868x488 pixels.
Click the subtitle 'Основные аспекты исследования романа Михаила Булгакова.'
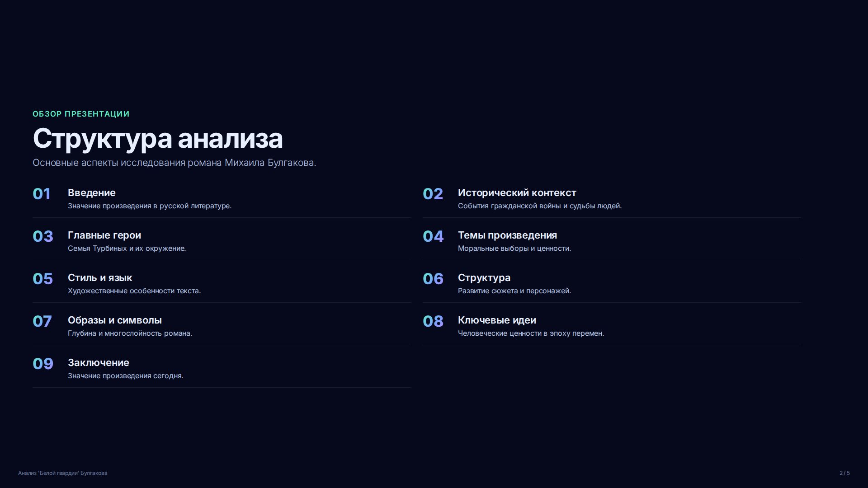[x=175, y=163]
